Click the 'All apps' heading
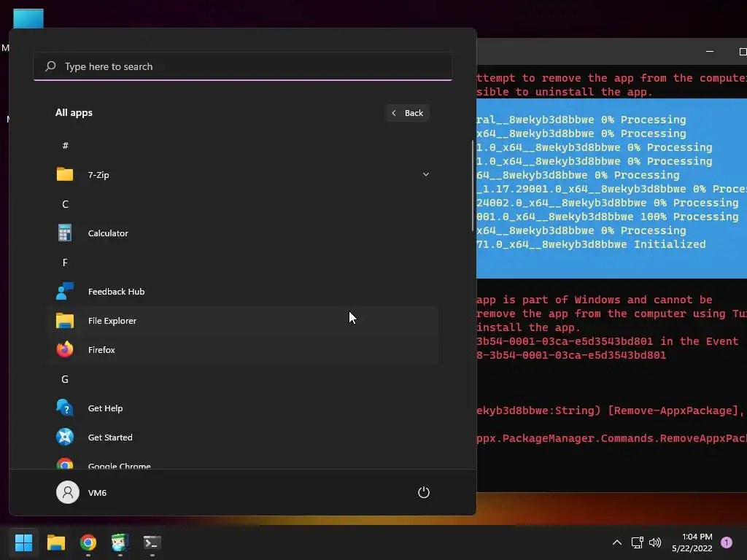Screen dimensions: 747x560 (74, 113)
